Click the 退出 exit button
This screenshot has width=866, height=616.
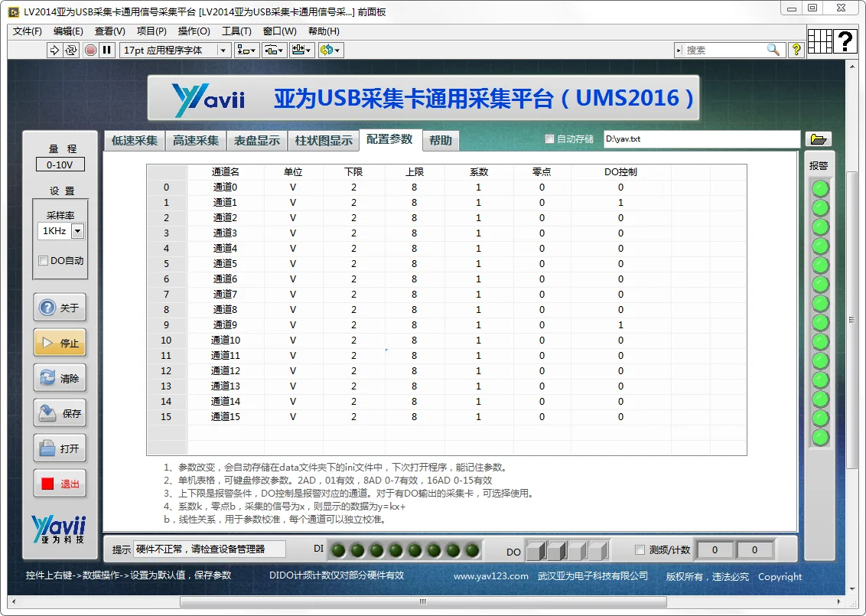click(60, 484)
